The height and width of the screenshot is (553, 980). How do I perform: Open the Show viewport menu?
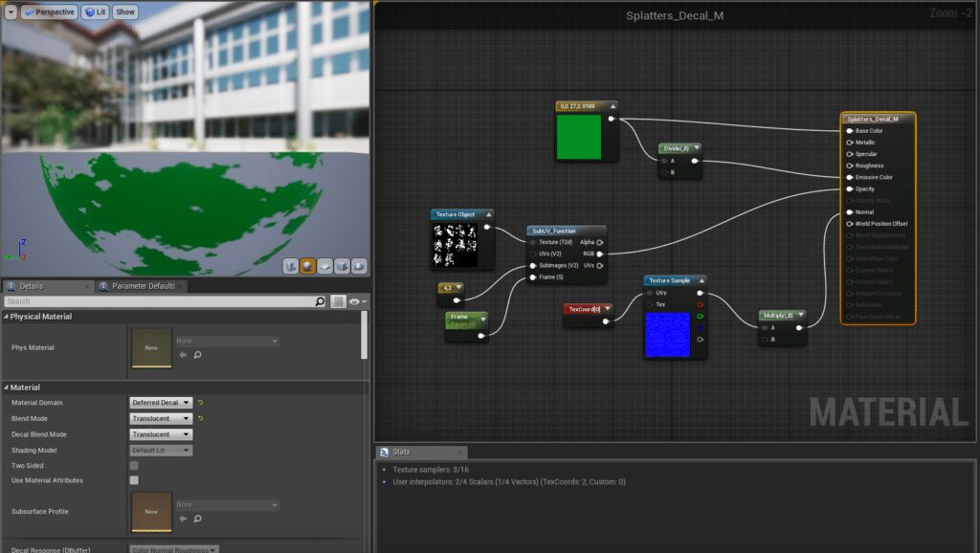125,11
